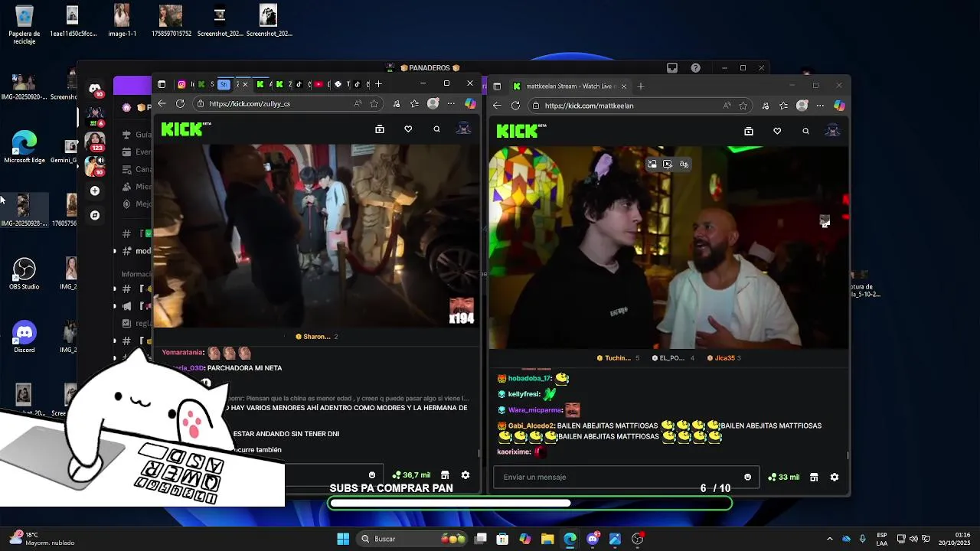Click the 36,7 mil points counter
Screen dimensions: 980x551
point(411,475)
